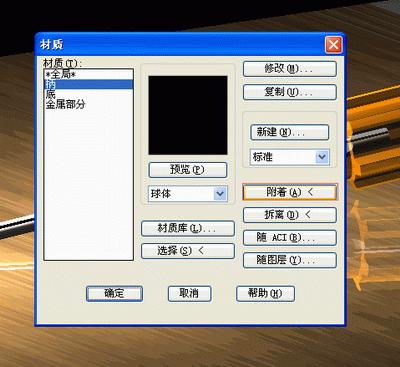Click the 帮助(H) help button
Screen dimensions: 400x367
click(265, 294)
